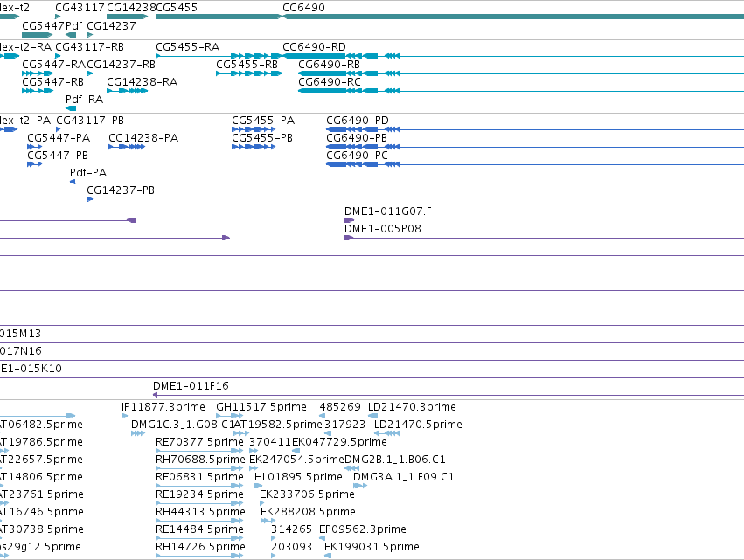Select EST EK199031.5prime
This screenshot has height=560, width=744.
[372, 547]
